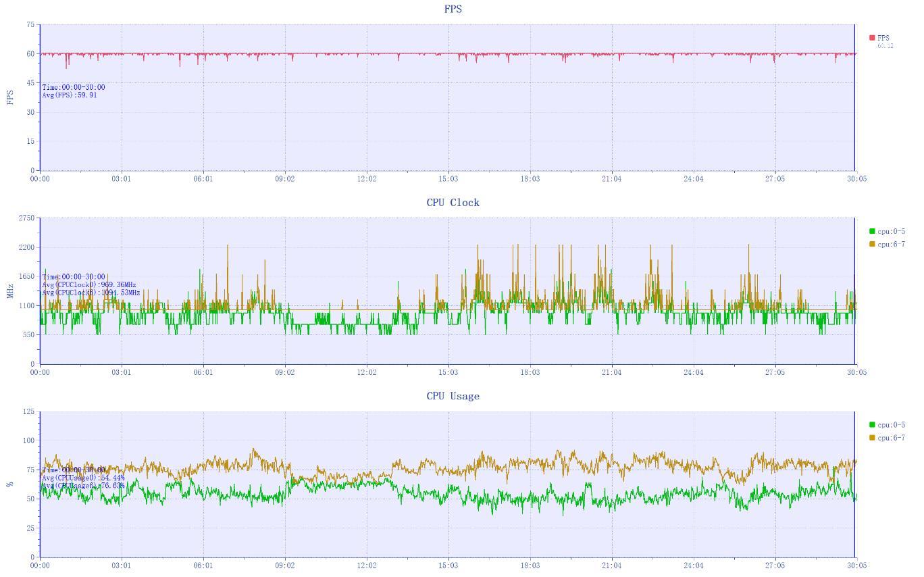
Task: Click the Avg(FPS):59.91 annotation text
Action: [70, 95]
